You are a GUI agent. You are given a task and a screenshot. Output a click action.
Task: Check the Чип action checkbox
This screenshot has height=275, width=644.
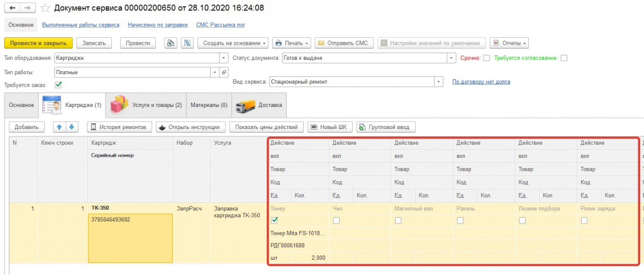pyautogui.click(x=336, y=221)
